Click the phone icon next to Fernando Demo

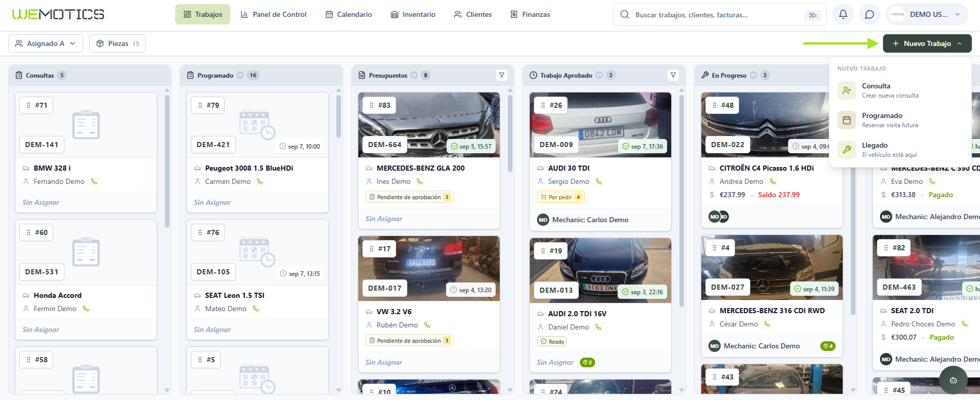click(94, 181)
